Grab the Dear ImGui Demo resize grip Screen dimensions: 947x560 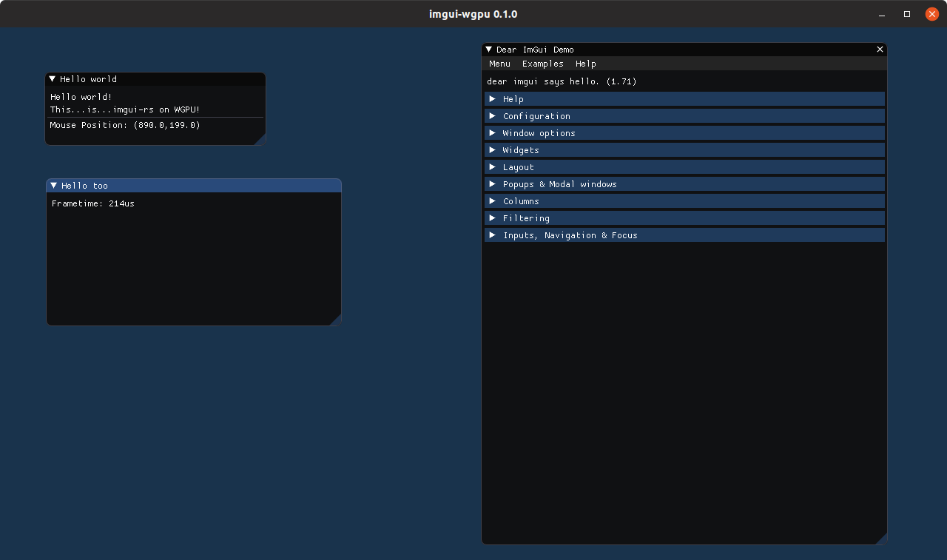pos(880,539)
